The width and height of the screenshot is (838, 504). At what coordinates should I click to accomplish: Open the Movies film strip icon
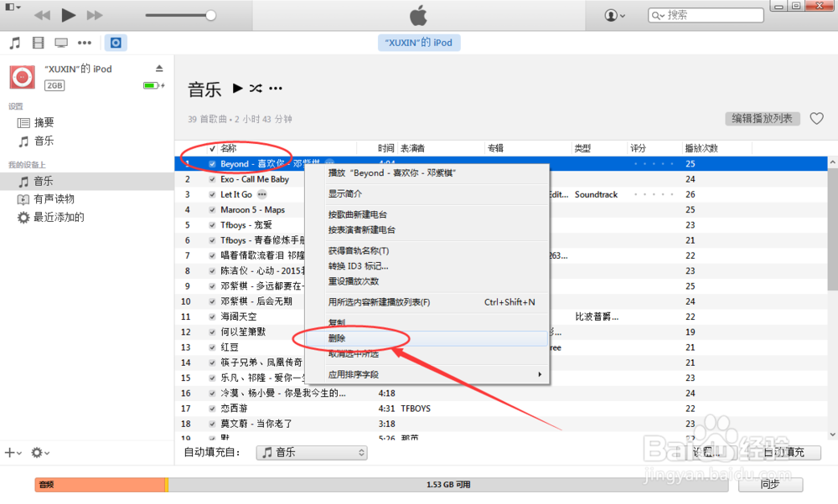pos(38,43)
